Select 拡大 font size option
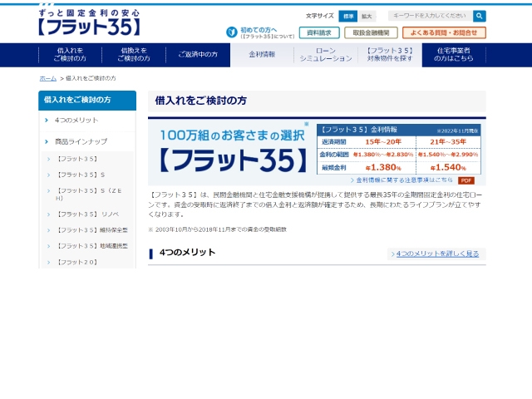Viewport: 532px width, 399px height. [x=367, y=16]
